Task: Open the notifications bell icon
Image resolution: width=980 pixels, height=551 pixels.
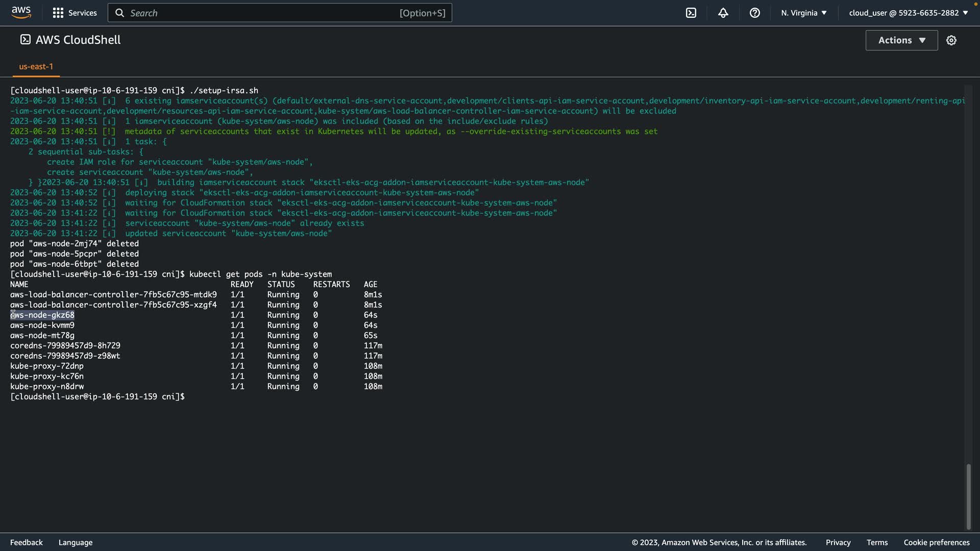Action: (723, 13)
